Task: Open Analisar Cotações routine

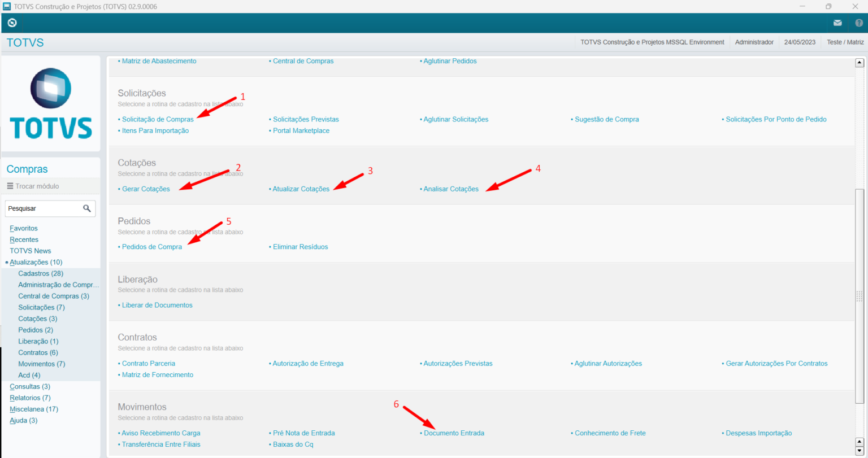Action: pos(451,189)
